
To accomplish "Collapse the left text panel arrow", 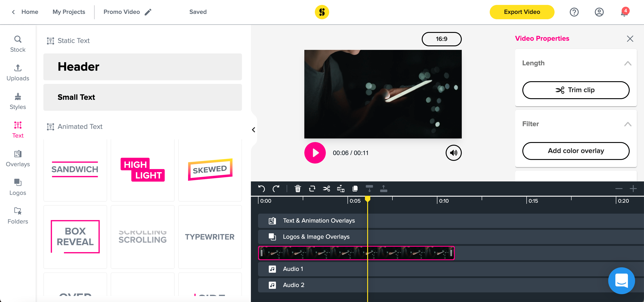I will (254, 130).
